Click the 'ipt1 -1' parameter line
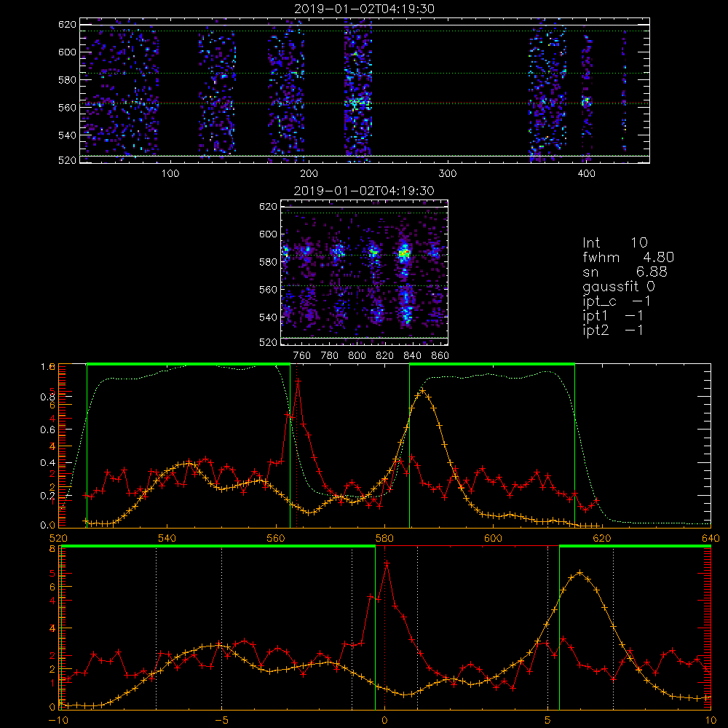The image size is (728, 728). pyautogui.click(x=613, y=316)
